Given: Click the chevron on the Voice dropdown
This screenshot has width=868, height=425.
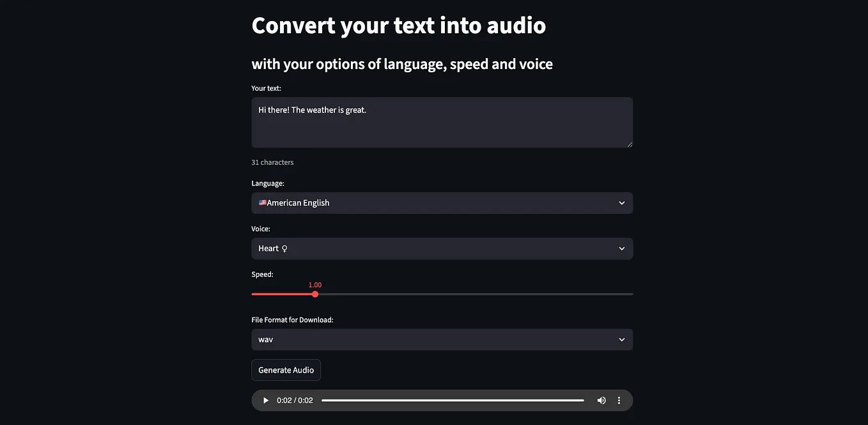Looking at the screenshot, I should 621,248.
